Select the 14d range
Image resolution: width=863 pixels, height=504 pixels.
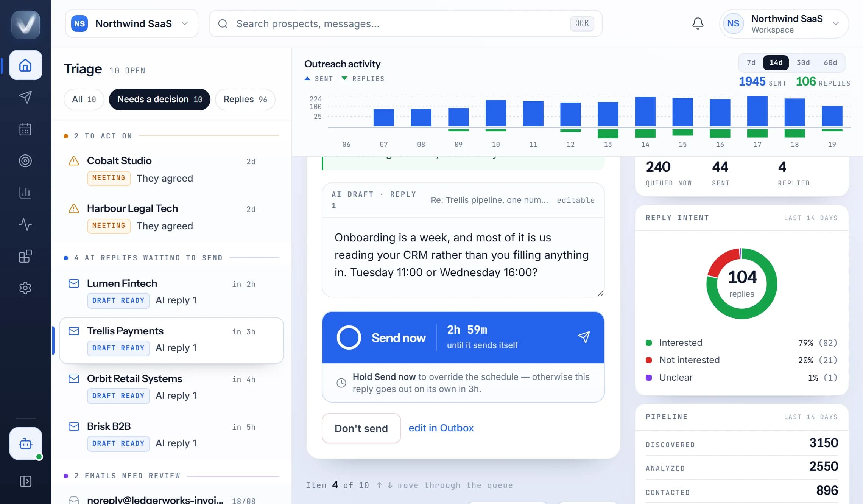pyautogui.click(x=776, y=63)
